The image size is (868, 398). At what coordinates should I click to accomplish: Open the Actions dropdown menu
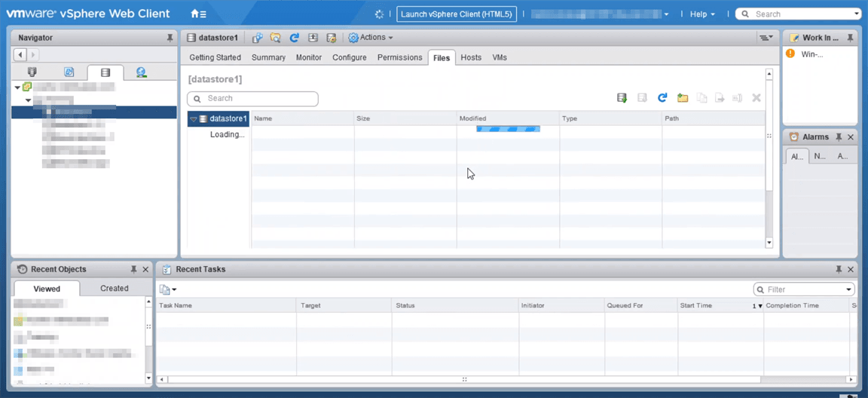(371, 38)
